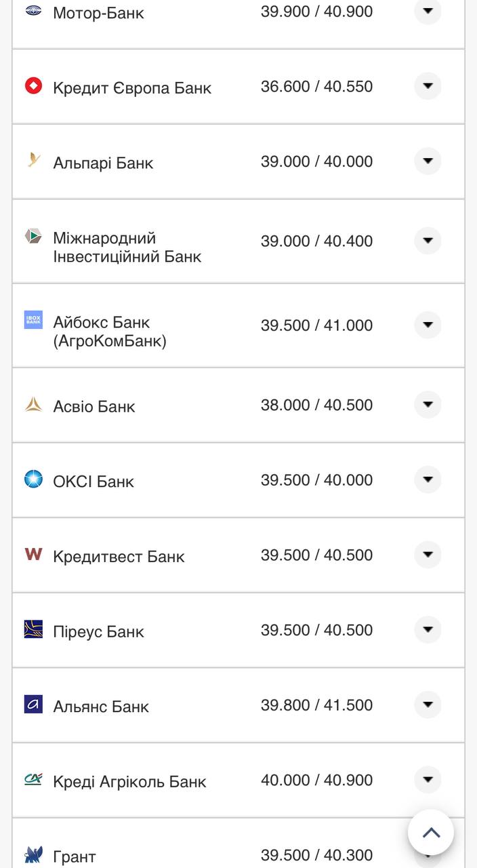
Task: Click the Креді Агріколь Банк logo
Action: pyautogui.click(x=33, y=780)
